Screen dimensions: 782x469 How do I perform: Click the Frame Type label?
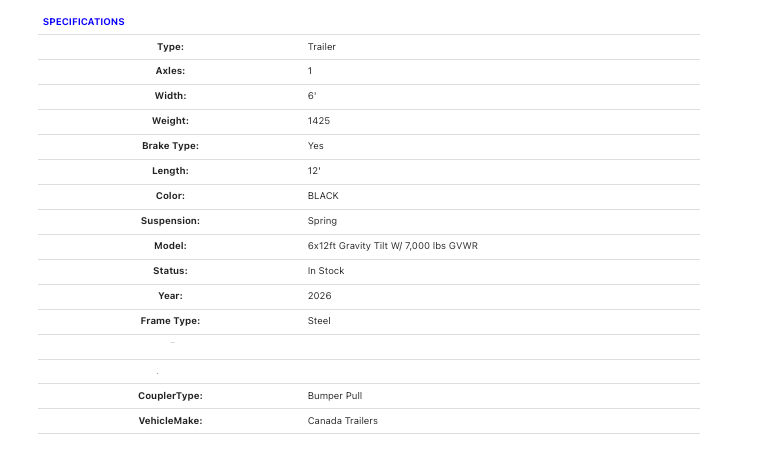click(170, 321)
